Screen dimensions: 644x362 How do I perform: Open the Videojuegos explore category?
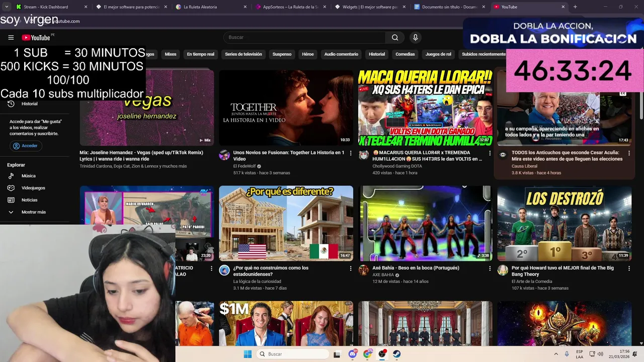tap(33, 188)
